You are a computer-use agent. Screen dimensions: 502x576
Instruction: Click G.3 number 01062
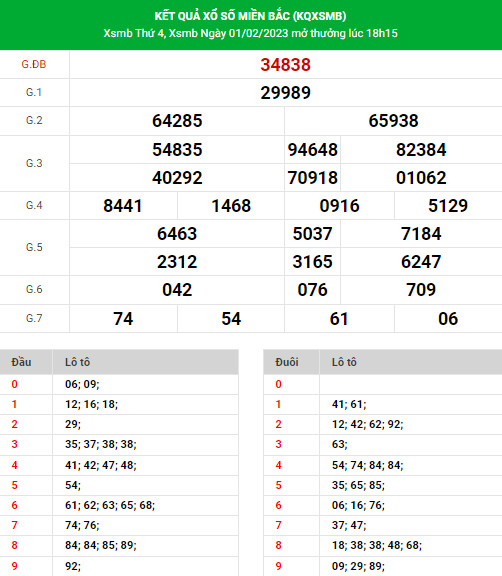click(x=421, y=178)
